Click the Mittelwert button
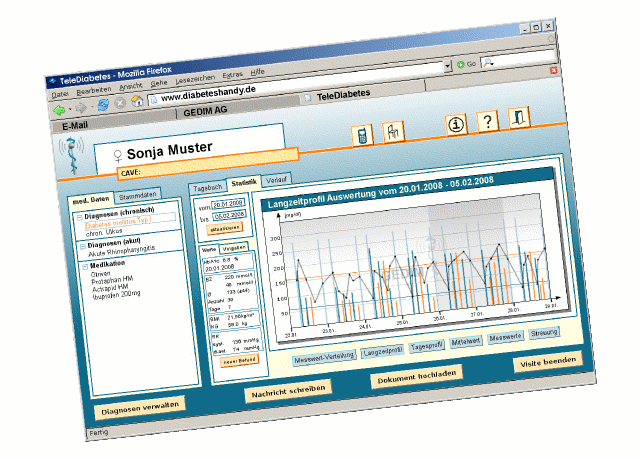This screenshot has height=459, width=640. (466, 341)
